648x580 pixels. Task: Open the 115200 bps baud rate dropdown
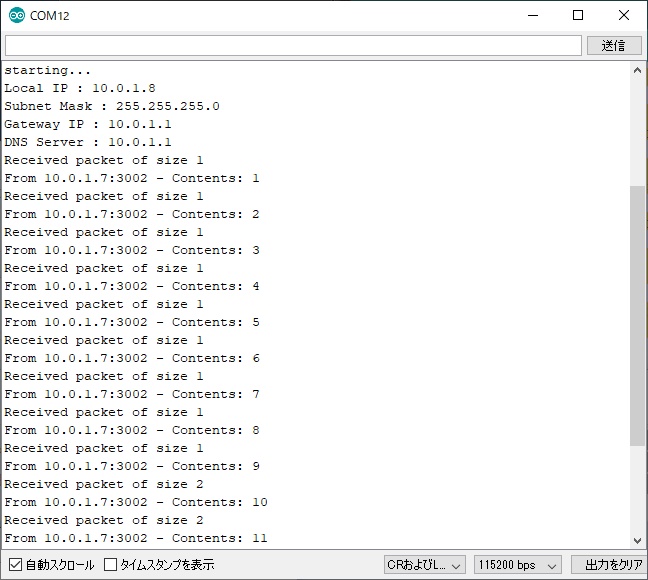[x=517, y=564]
